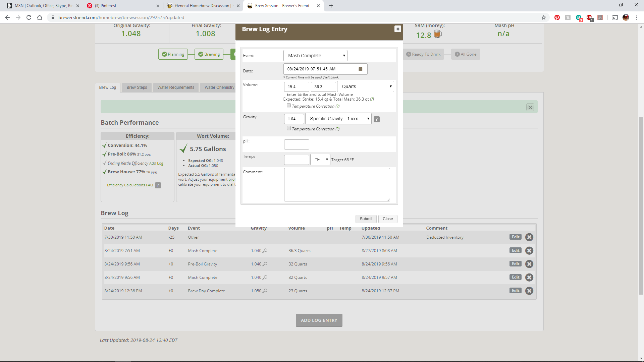Image resolution: width=644 pixels, height=362 pixels.
Task: Enable Temperature Correction under Gravity
Action: [x=289, y=128]
